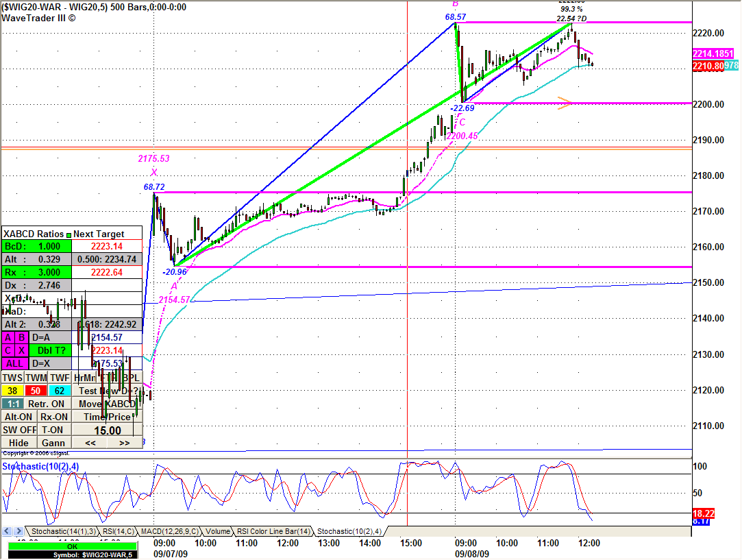Click the 0.500: 2234.74 target cell
Screen dimensions: 742x560
tap(107, 259)
